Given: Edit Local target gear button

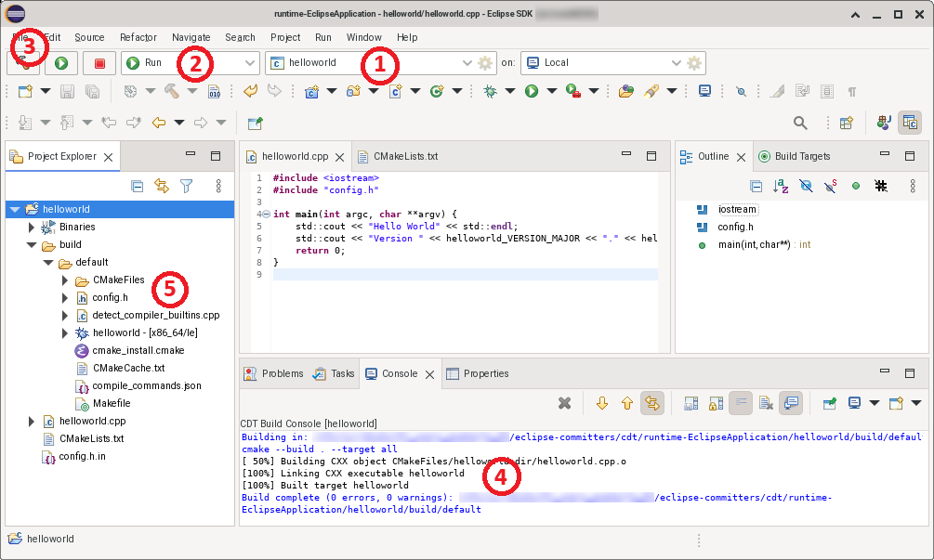Looking at the screenshot, I should (694, 62).
